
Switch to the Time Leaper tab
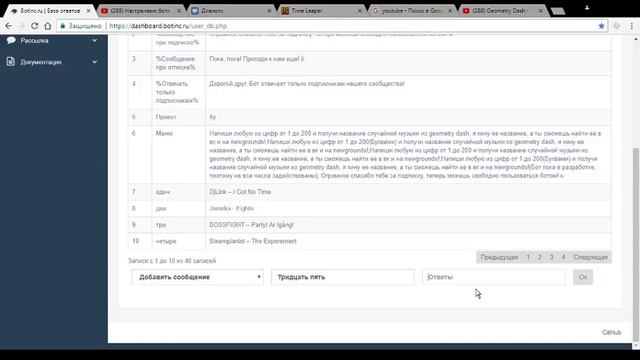[322, 11]
